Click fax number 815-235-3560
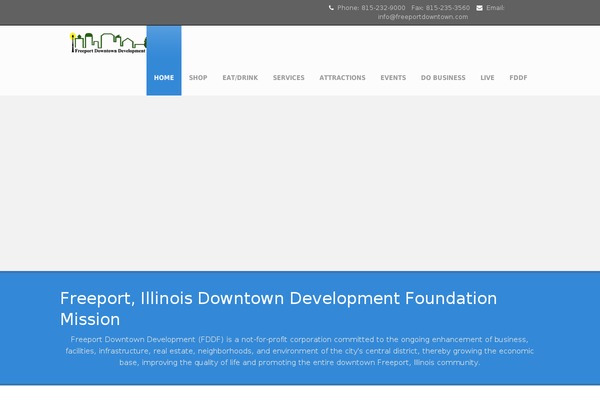Viewport: 600px width, 400px height. (x=448, y=8)
